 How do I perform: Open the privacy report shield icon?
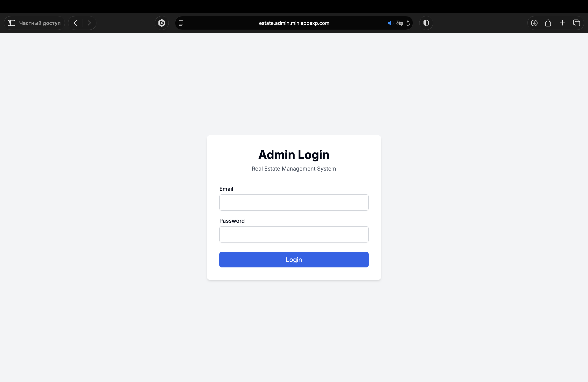pyautogui.click(x=426, y=23)
